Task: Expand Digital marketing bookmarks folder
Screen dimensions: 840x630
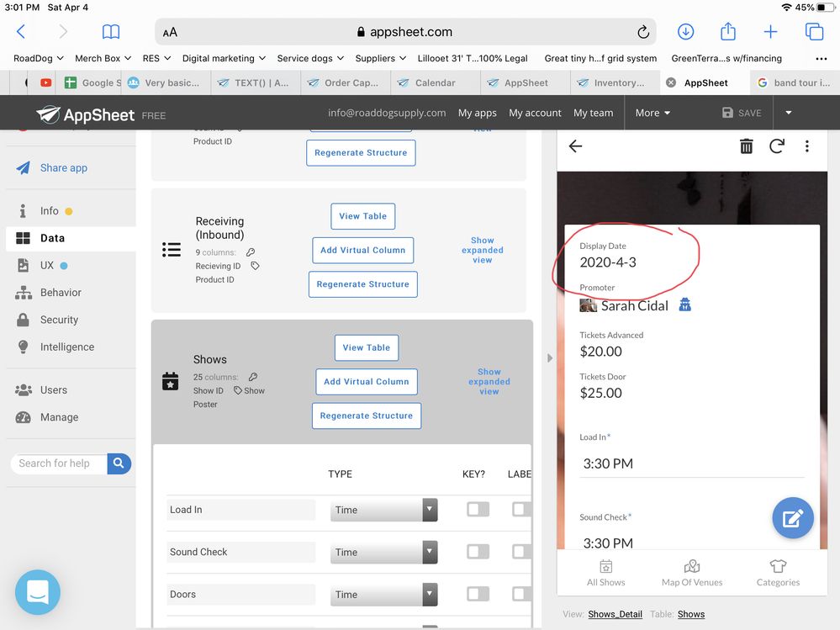Action: click(224, 58)
